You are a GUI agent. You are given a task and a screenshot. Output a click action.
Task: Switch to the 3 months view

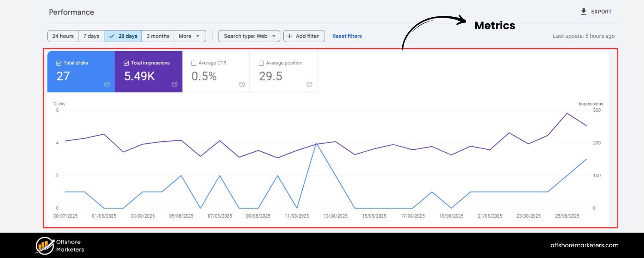tap(158, 36)
